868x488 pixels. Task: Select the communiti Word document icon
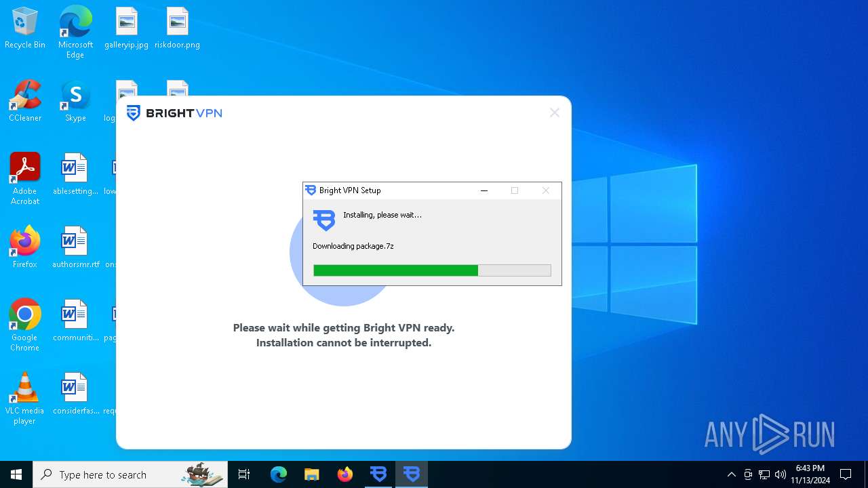coord(75,321)
